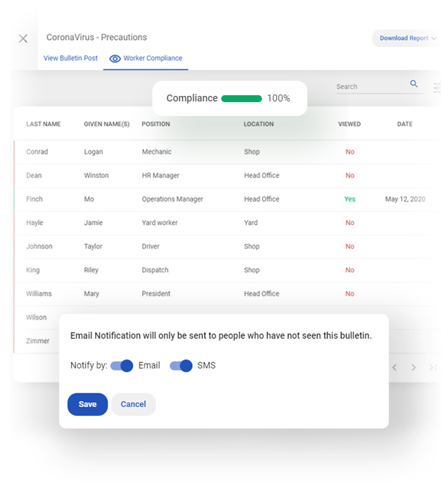Click the Yard worker position cell

point(160,222)
